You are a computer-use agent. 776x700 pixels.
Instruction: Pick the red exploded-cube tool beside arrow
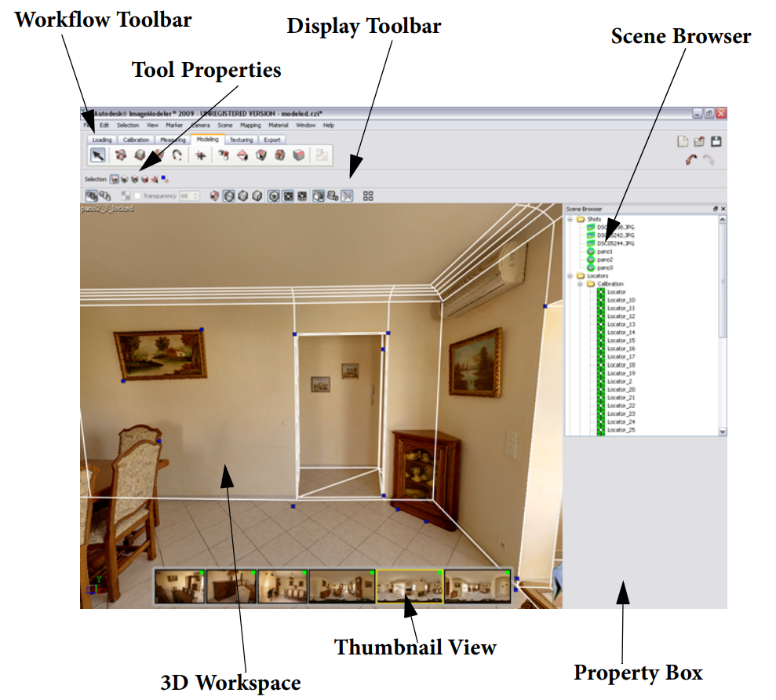tap(121, 155)
